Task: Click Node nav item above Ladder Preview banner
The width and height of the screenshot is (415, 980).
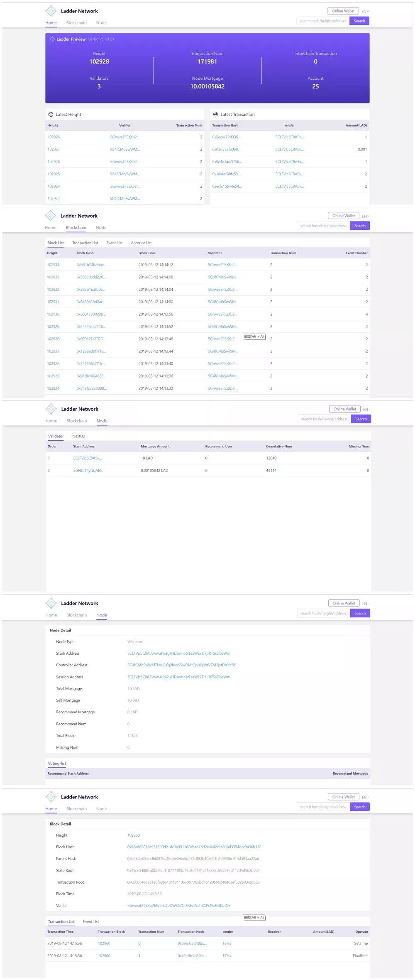Action: coord(101,23)
